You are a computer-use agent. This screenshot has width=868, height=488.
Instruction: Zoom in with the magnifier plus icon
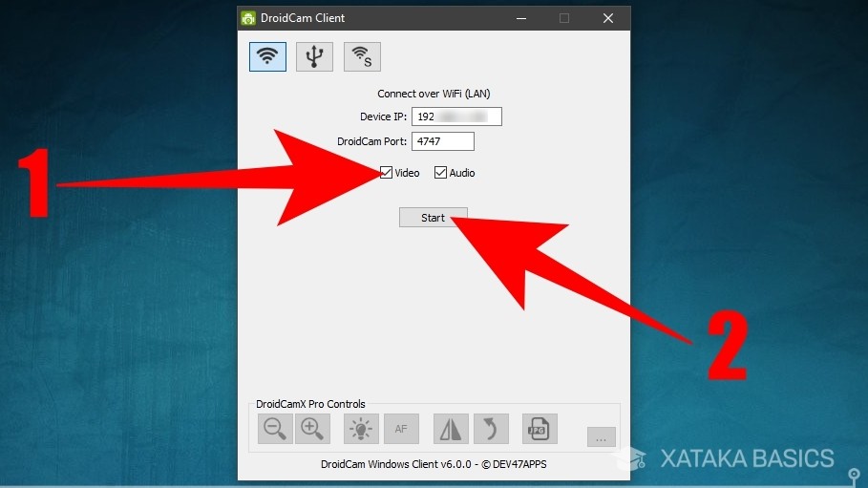click(312, 429)
